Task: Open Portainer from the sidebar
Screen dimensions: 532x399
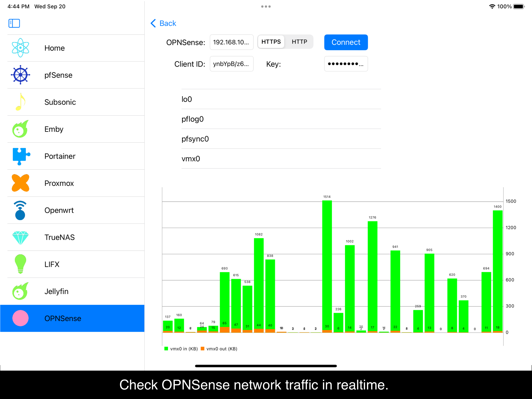Action: pyautogui.click(x=76, y=156)
